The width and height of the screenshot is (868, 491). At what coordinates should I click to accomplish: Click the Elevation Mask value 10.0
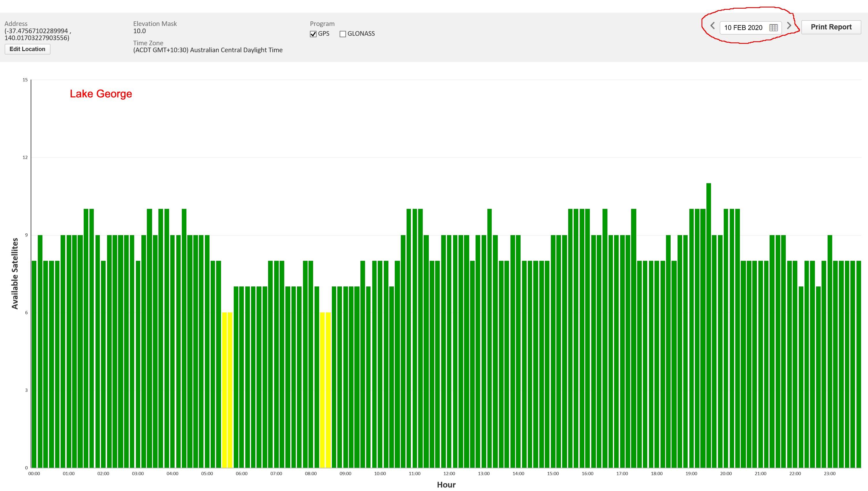(139, 31)
